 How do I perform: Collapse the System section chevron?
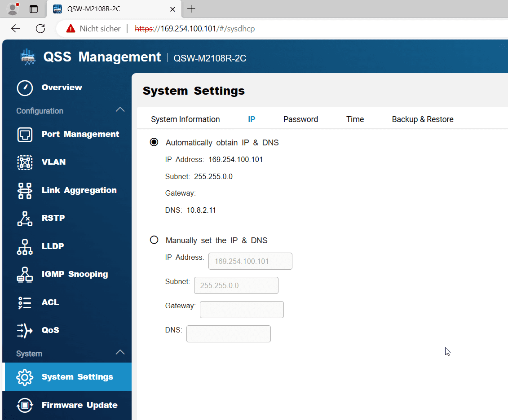120,352
